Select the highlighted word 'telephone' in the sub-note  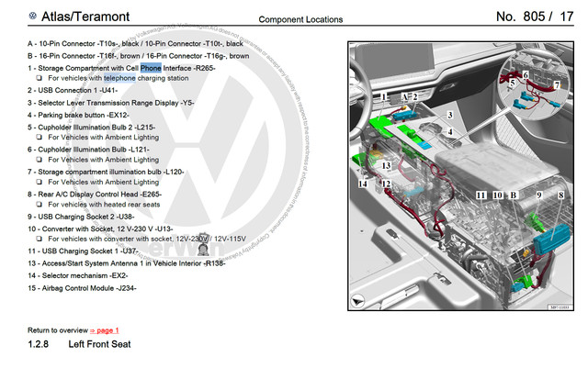tap(119, 78)
